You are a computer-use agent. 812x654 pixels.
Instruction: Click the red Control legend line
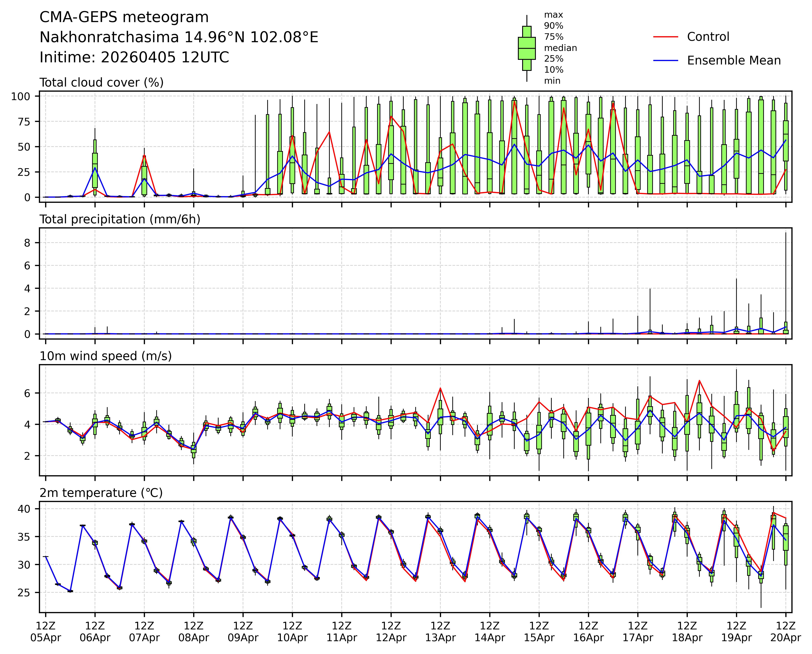(665, 37)
